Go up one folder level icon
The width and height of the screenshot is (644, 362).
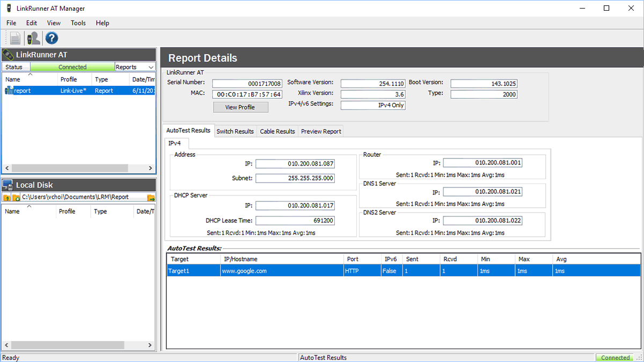tap(7, 198)
